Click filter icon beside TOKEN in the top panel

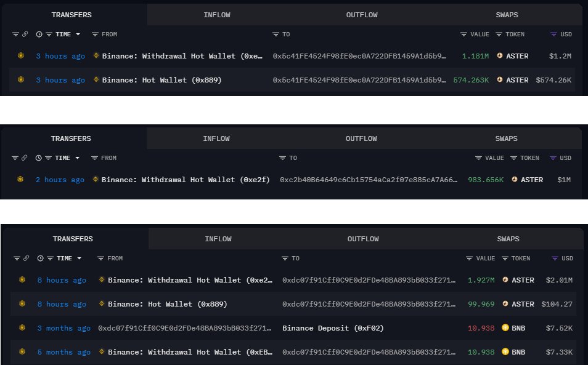499,34
